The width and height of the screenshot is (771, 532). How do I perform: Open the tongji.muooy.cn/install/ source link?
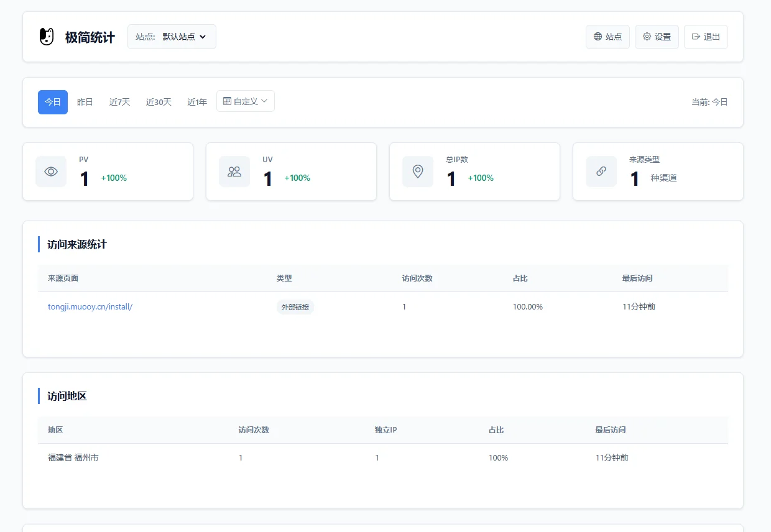[90, 306]
